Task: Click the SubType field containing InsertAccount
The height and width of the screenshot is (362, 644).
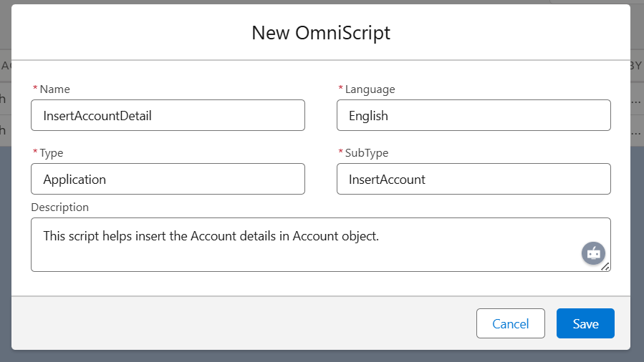Action: click(x=473, y=179)
